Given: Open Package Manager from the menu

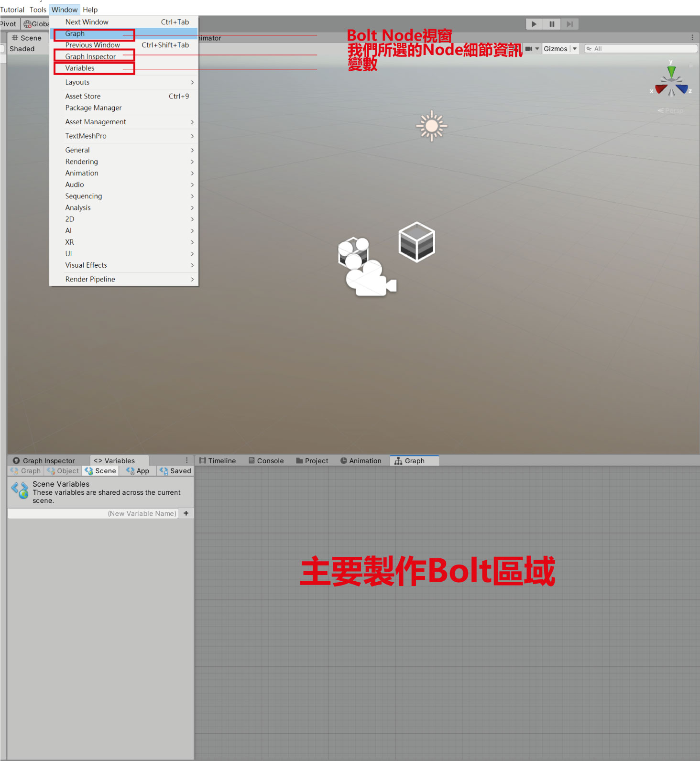Looking at the screenshot, I should click(x=94, y=108).
